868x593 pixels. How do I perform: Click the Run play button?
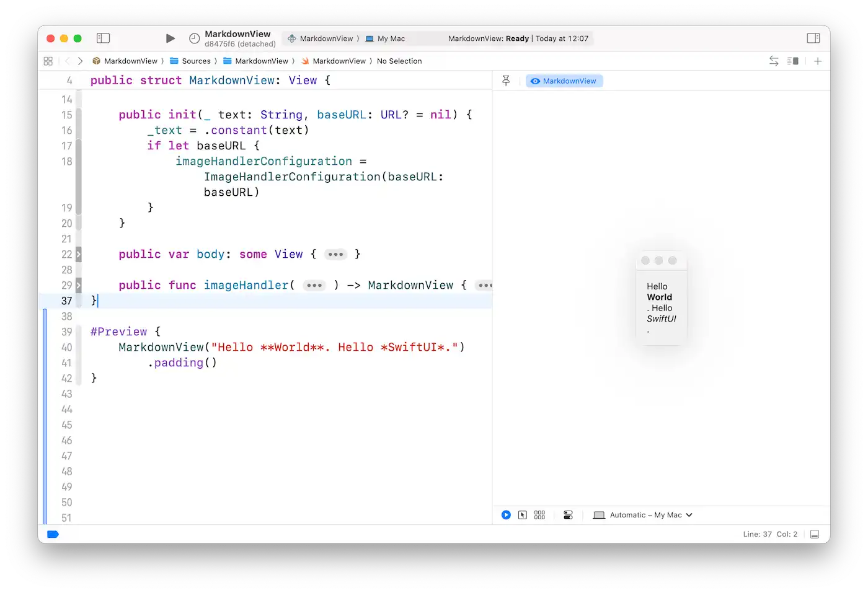(170, 38)
